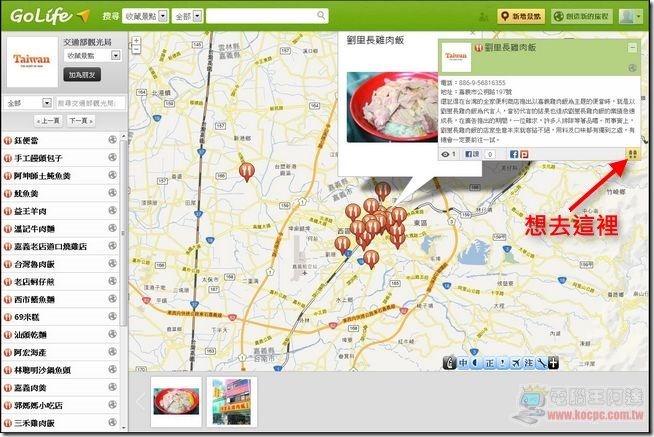
Task: Click the Taiwan tourism profile logo
Action: pos(32,61)
